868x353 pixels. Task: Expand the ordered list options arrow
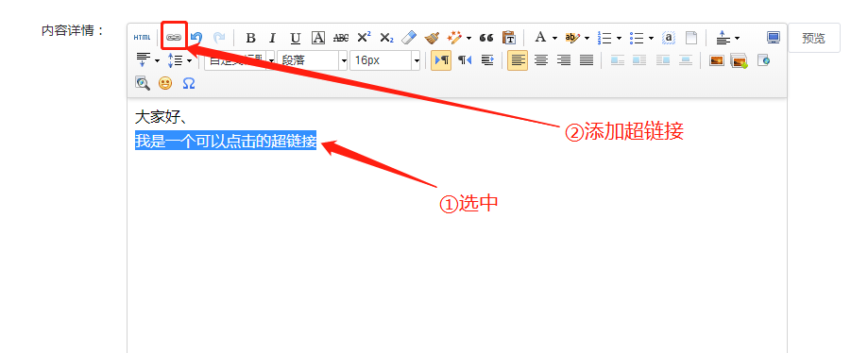point(619,38)
